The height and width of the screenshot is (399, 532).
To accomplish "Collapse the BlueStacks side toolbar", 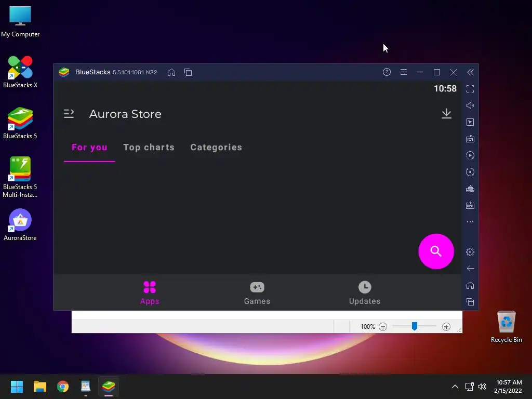I will (x=470, y=72).
